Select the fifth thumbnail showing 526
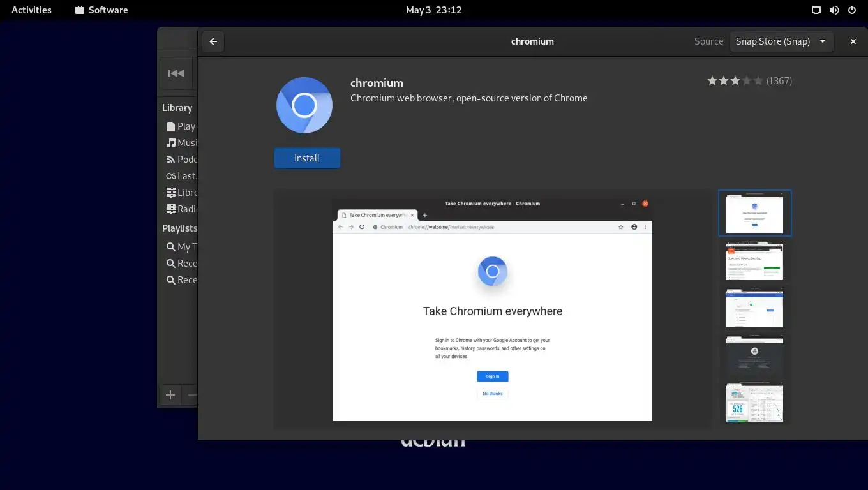This screenshot has height=490, width=868. 754,403
